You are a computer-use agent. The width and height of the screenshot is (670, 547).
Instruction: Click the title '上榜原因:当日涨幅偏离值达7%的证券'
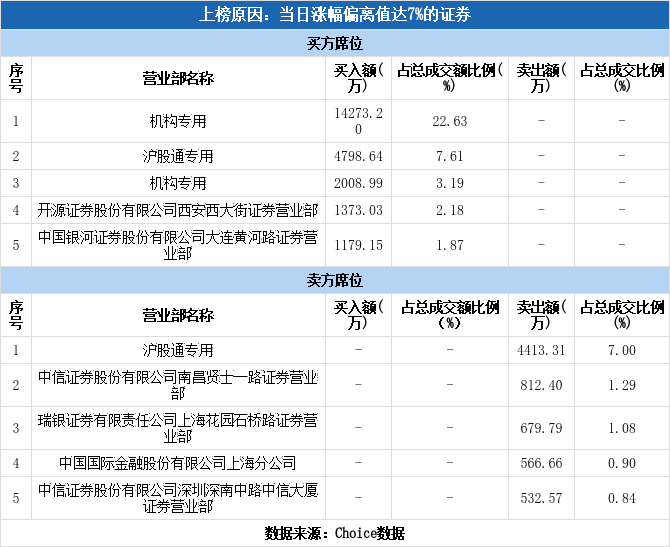(335, 15)
